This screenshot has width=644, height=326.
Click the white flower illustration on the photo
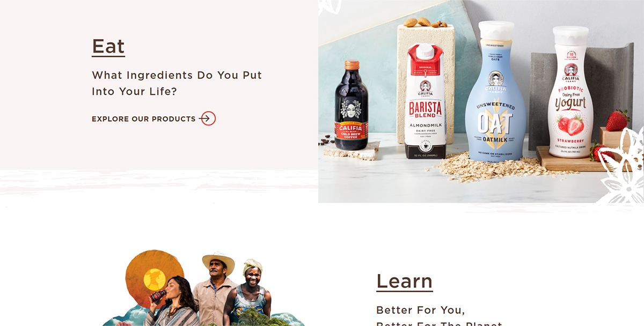pyautogui.click(x=623, y=166)
